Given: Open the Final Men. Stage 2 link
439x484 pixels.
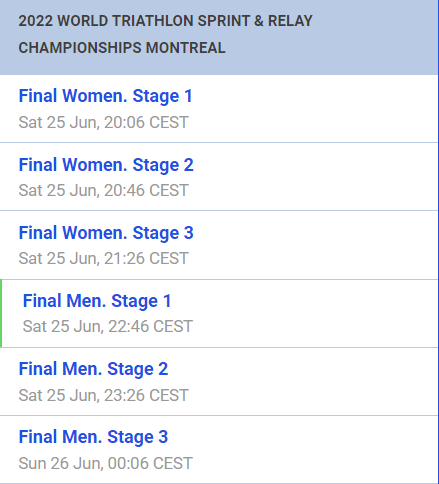Looking at the screenshot, I should [x=93, y=369].
